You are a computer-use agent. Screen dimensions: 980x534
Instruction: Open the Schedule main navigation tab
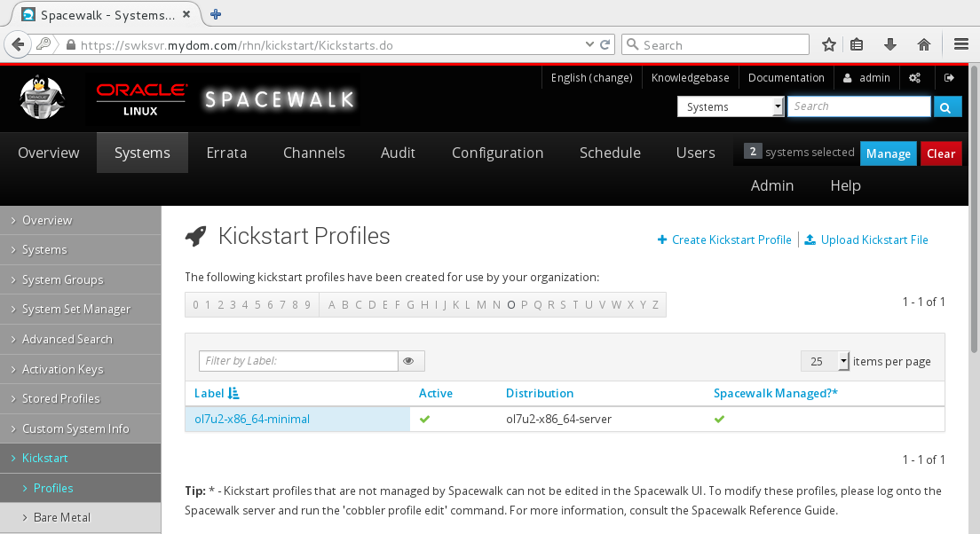[x=610, y=153]
